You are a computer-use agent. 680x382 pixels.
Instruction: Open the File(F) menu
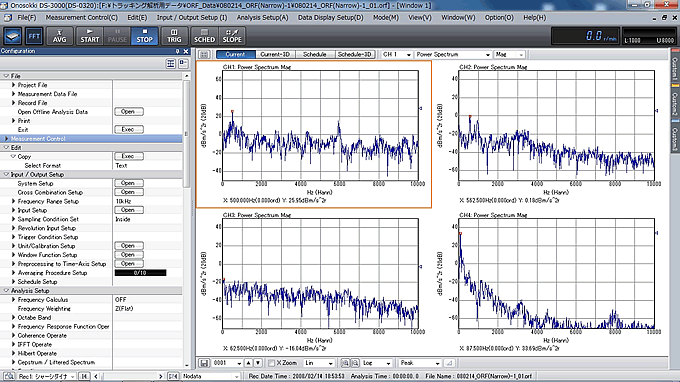click(27, 18)
